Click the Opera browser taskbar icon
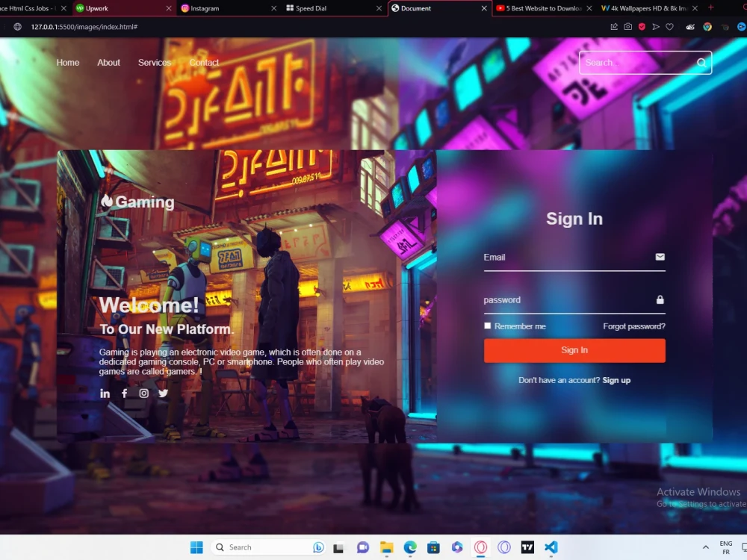 pos(480,547)
